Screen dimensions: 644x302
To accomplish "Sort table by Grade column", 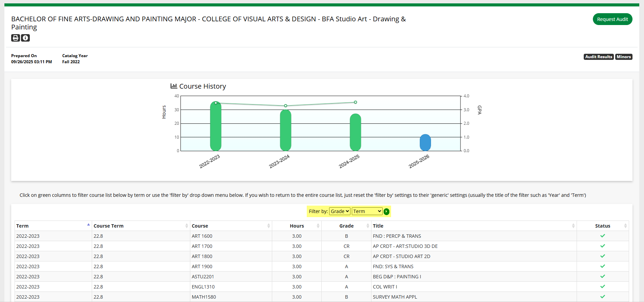I will point(346,226).
